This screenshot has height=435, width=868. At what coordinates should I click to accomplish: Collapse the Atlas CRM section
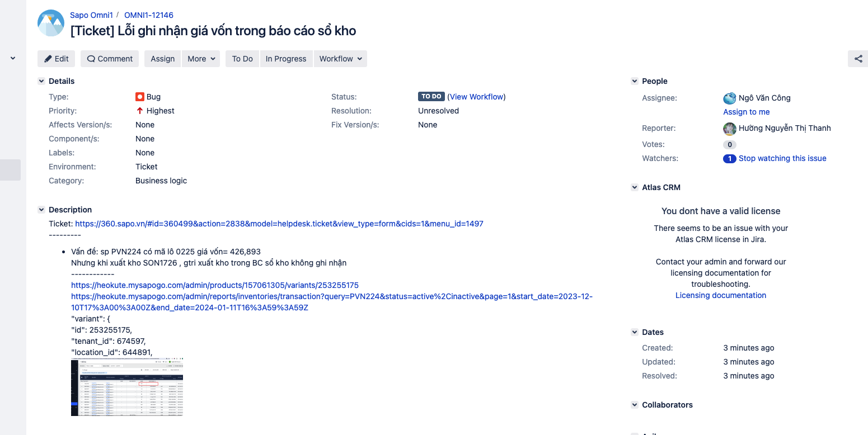point(635,187)
